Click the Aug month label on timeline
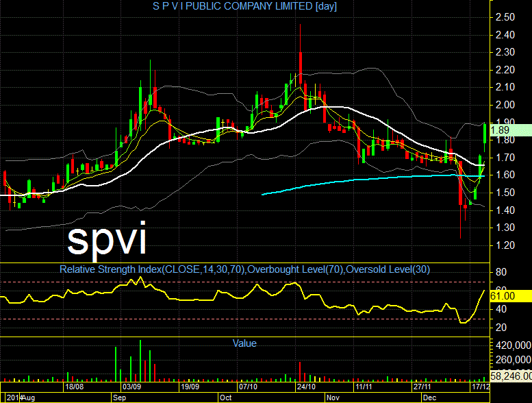532x403 pixels. (29, 398)
